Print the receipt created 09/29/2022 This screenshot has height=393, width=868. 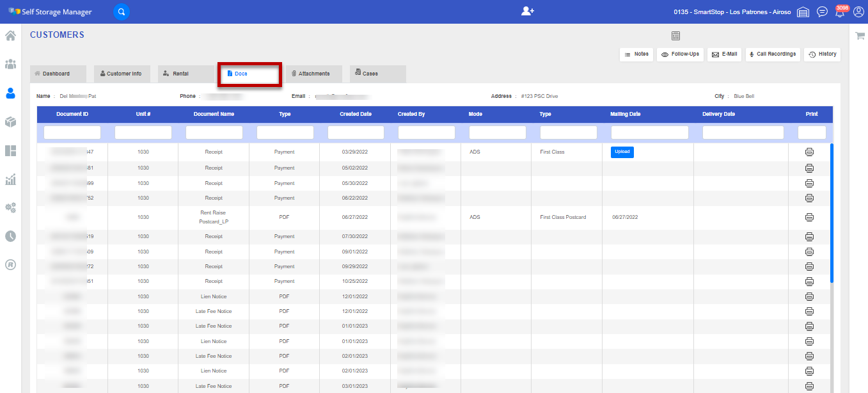point(809,266)
